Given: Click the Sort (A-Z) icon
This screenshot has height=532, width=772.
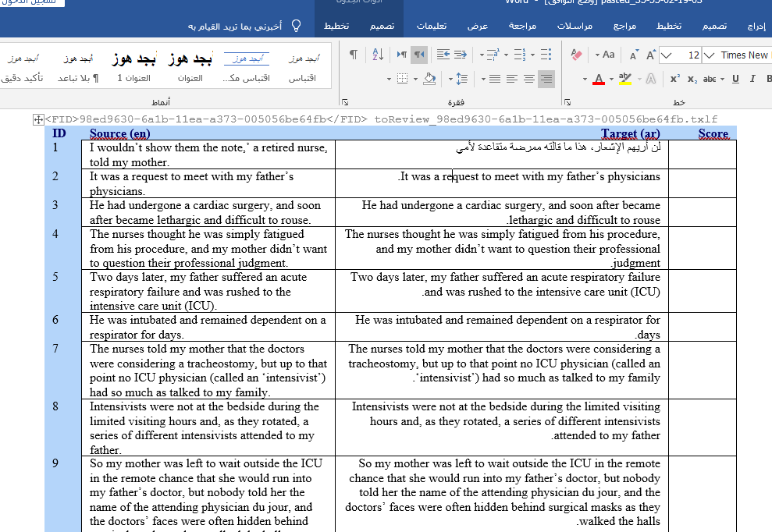Looking at the screenshot, I should click(378, 55).
